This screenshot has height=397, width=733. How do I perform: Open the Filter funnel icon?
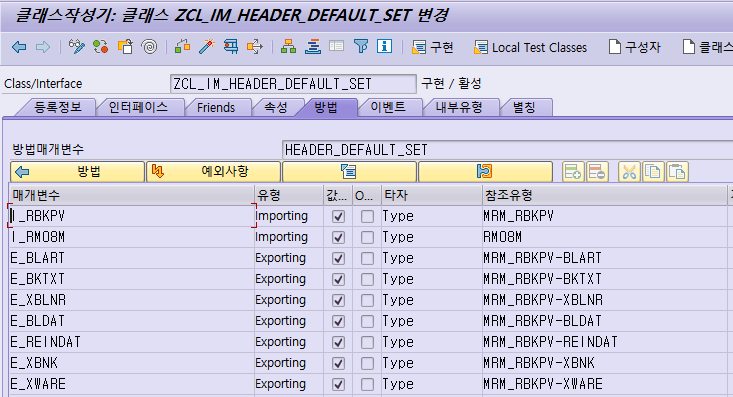pyautogui.click(x=361, y=47)
